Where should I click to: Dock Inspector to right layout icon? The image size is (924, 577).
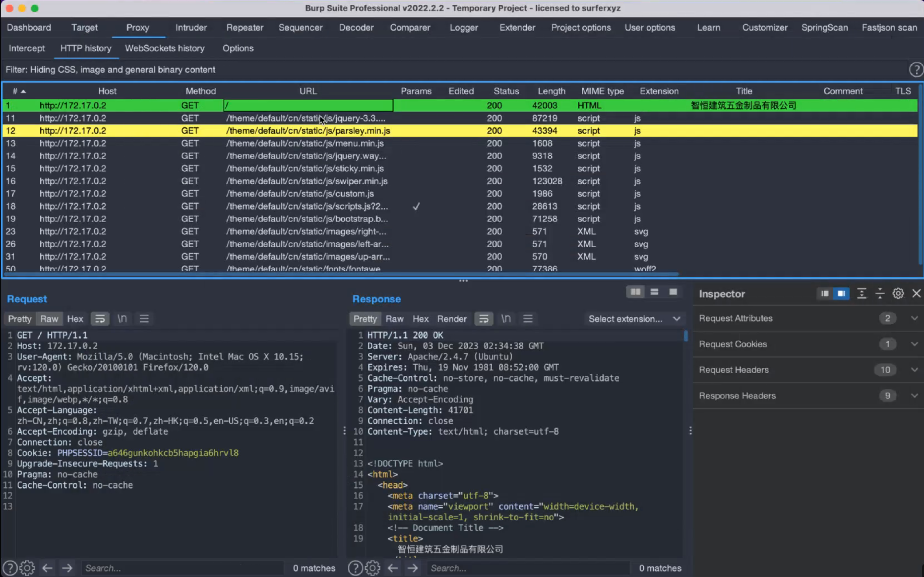pyautogui.click(x=841, y=294)
